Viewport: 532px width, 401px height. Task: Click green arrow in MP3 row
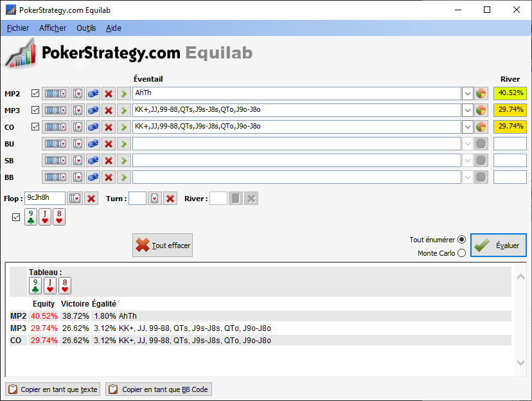pyautogui.click(x=124, y=111)
